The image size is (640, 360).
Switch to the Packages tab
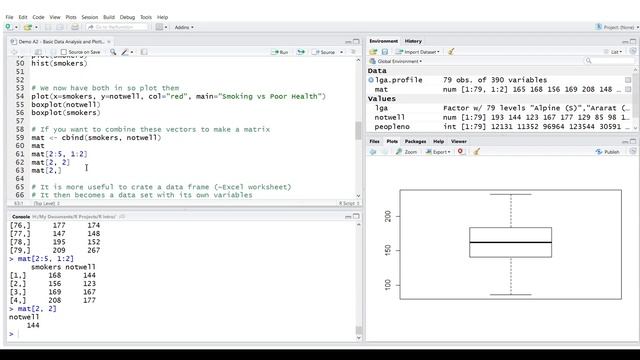(x=416, y=141)
